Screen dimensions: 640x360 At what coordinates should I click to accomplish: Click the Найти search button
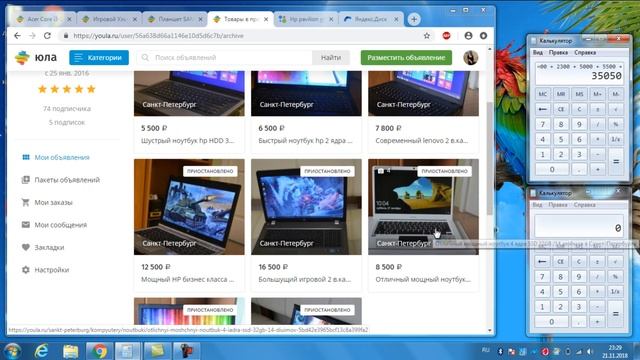[331, 58]
